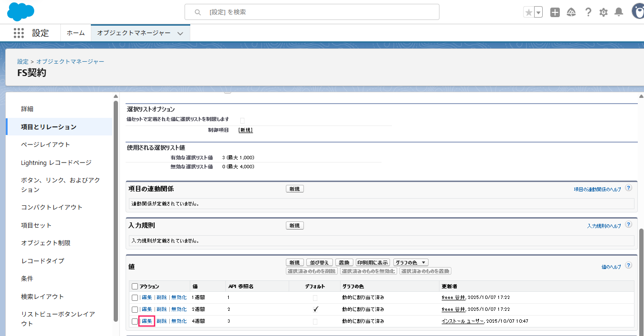Screen dimensions: 644x336
Task: Open the global actions plus icon
Action: tap(555, 12)
